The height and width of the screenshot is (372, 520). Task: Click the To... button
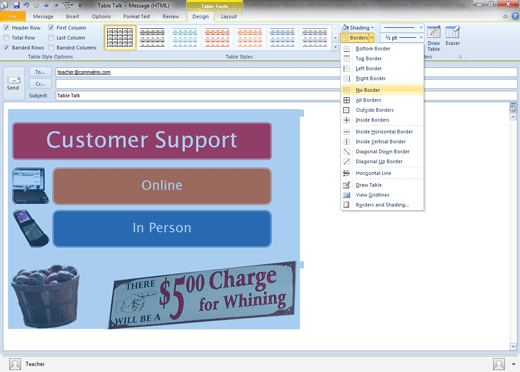click(40, 72)
